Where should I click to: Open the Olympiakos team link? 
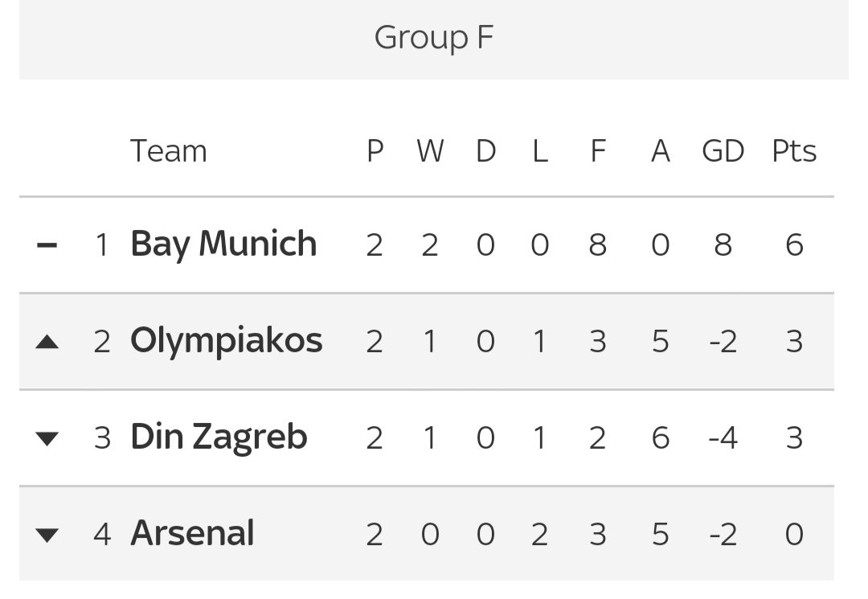point(227,341)
